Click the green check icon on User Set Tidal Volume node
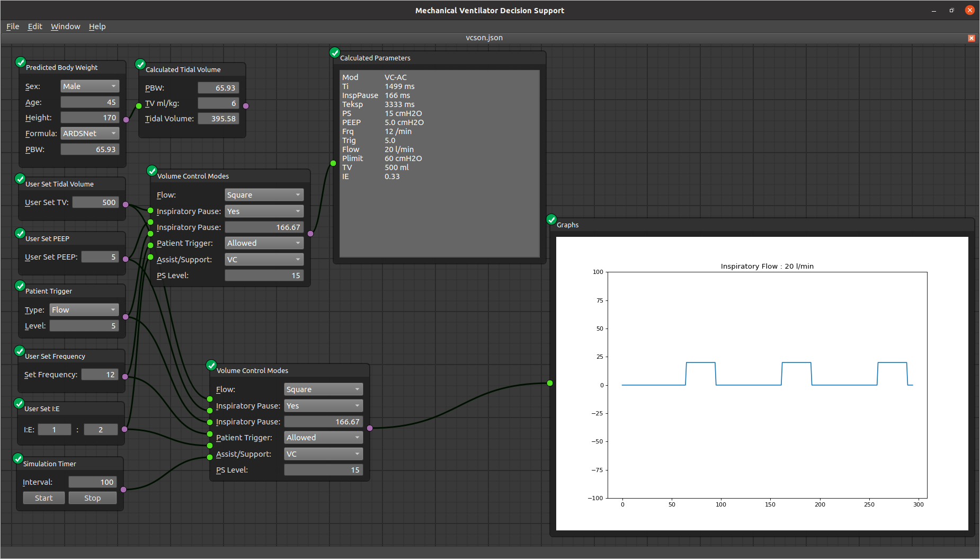The image size is (980, 559). (x=20, y=179)
